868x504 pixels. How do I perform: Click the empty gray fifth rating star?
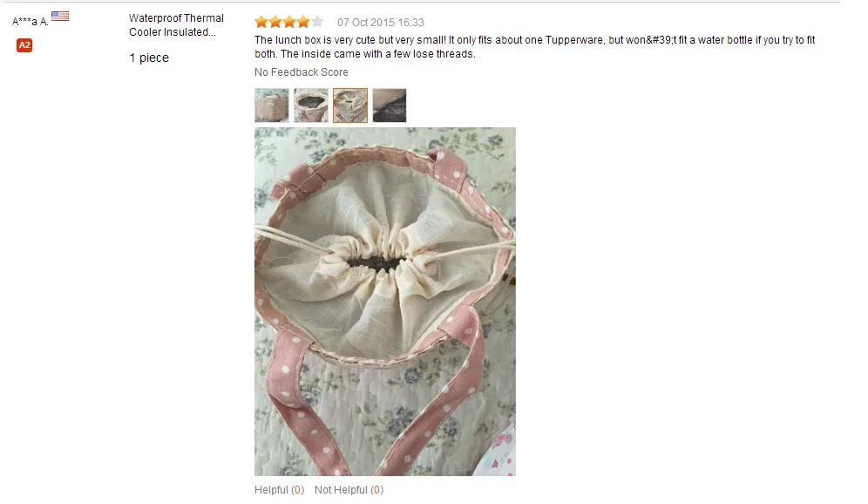tap(316, 22)
